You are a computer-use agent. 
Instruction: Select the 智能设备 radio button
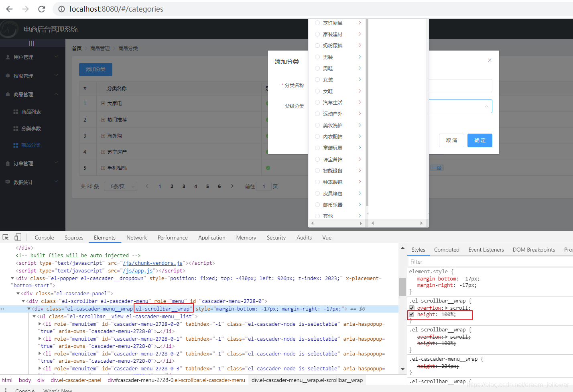(317, 171)
